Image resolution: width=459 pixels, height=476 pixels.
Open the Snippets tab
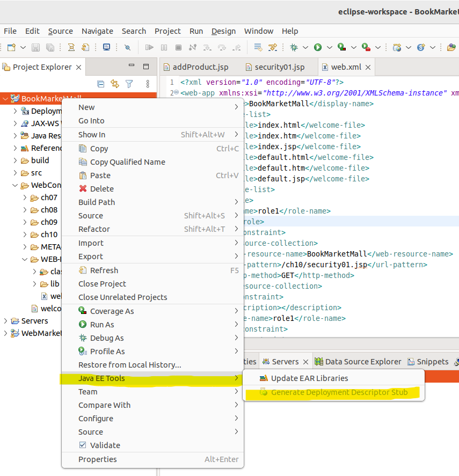pyautogui.click(x=428, y=362)
